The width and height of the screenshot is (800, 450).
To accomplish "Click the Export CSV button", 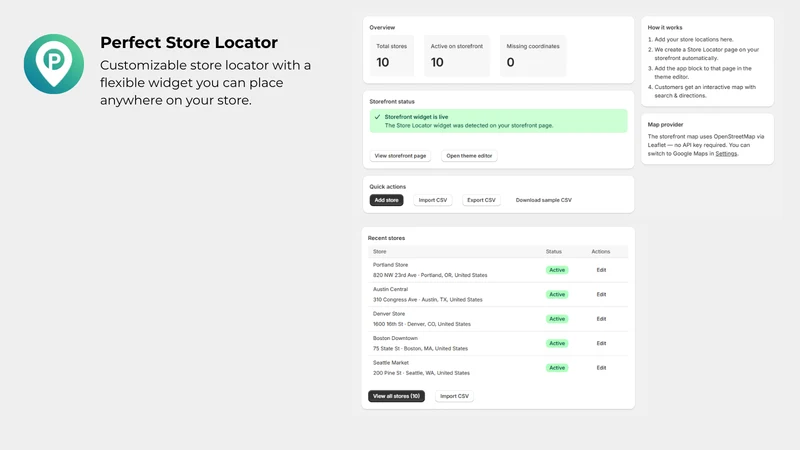I will coord(481,200).
